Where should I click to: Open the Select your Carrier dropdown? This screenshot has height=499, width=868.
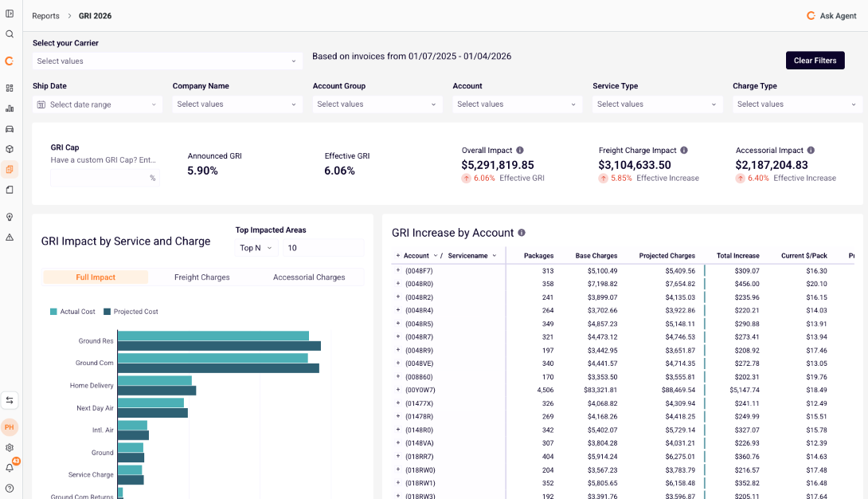[x=166, y=61]
